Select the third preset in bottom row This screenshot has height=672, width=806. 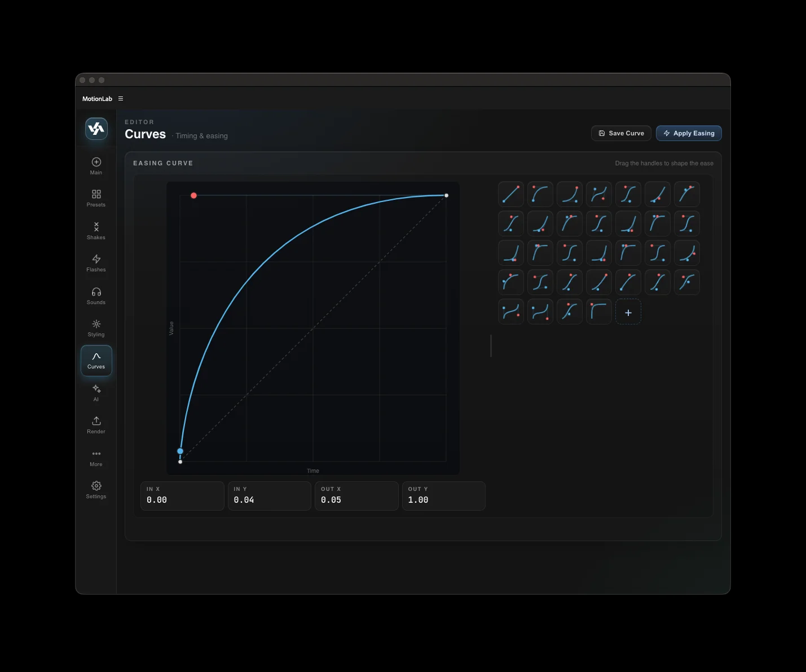click(570, 311)
